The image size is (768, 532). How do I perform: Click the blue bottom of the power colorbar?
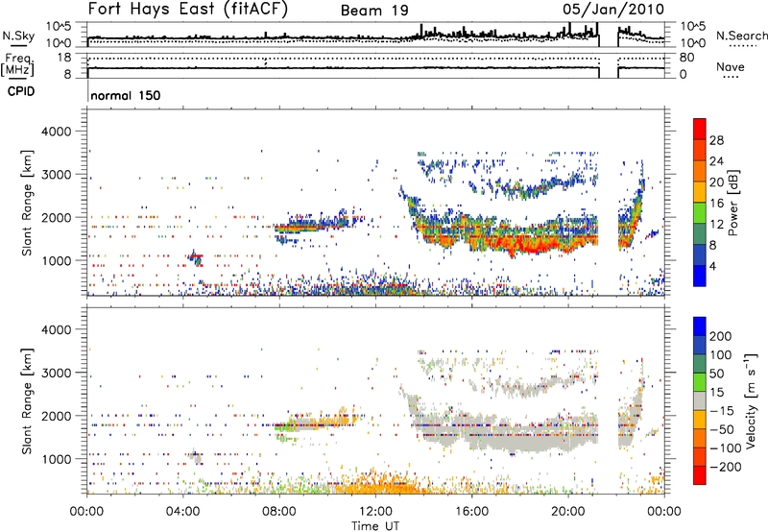pos(700,276)
